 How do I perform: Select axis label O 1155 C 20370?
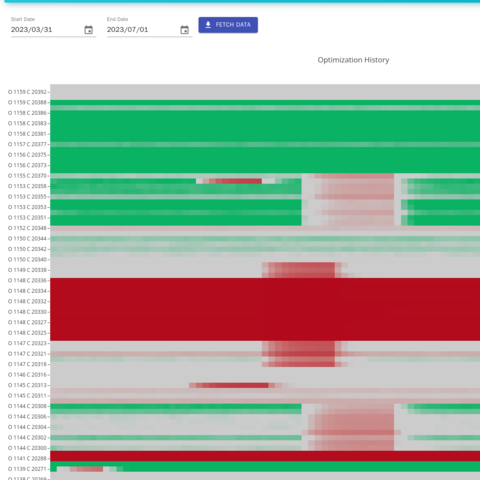click(27, 176)
